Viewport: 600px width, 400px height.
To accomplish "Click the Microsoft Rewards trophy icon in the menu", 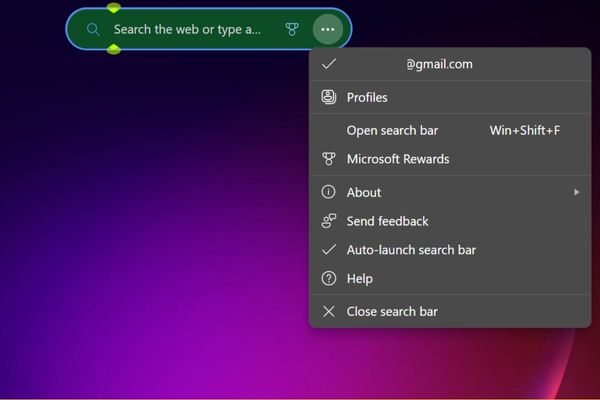I will tap(328, 159).
